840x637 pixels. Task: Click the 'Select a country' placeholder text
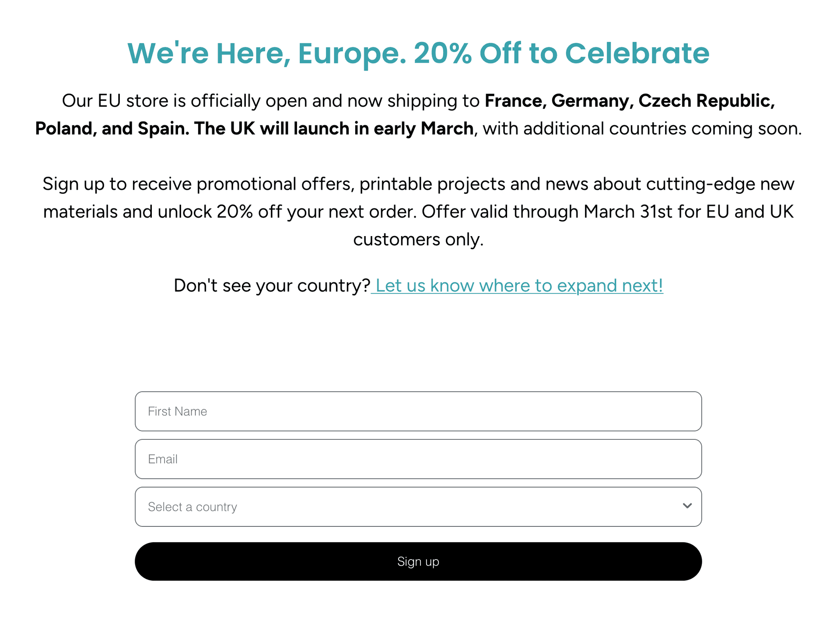192,507
